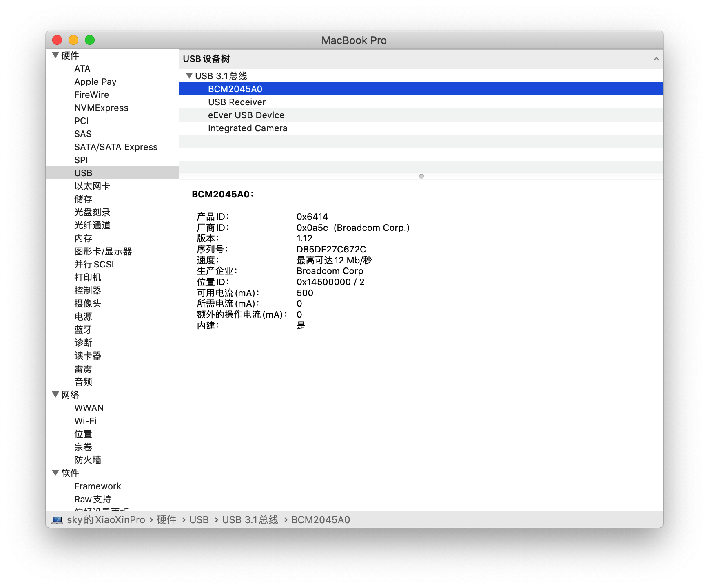Click the laptop icon in the path bar

57,520
